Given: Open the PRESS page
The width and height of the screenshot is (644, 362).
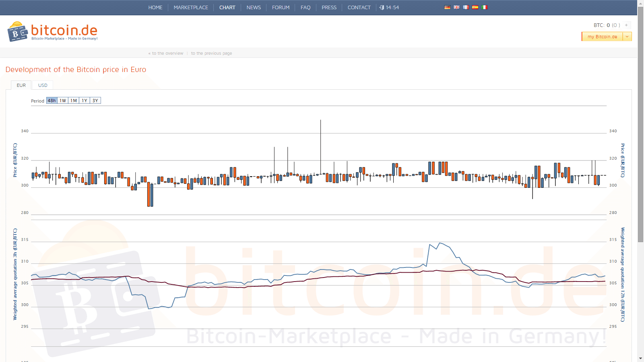Looking at the screenshot, I should point(329,7).
